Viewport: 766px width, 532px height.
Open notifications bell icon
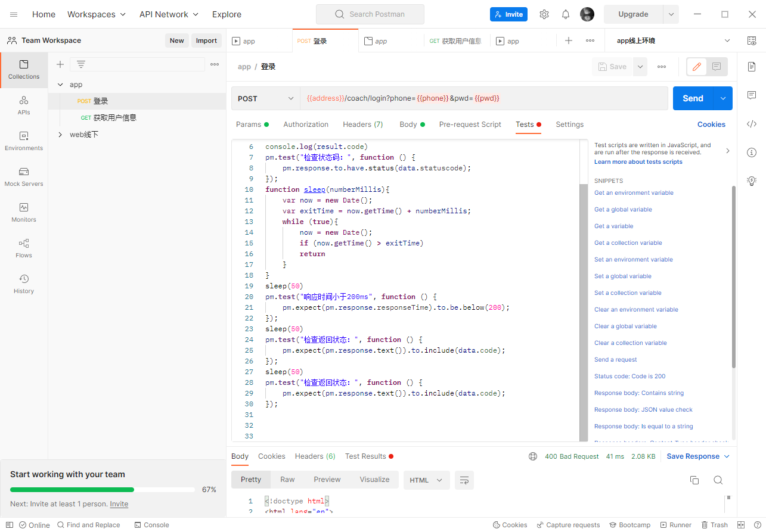[566, 14]
